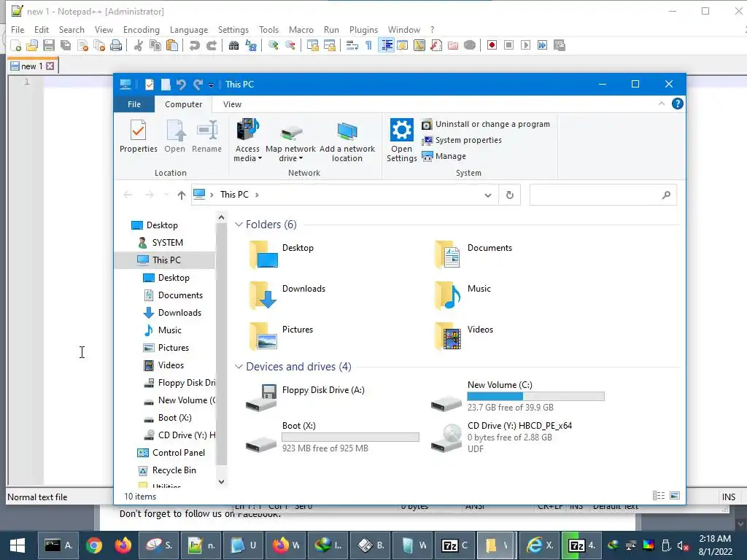Click Start macro recording red dot

pyautogui.click(x=492, y=45)
